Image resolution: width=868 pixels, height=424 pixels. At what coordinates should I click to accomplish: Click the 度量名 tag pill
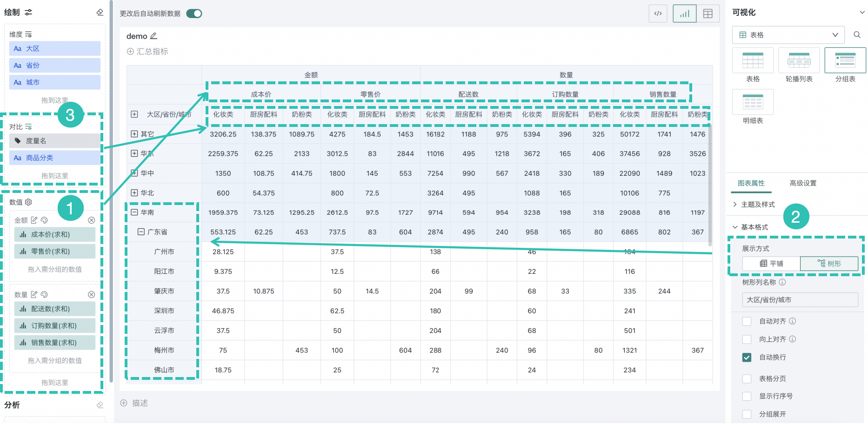[x=55, y=141]
